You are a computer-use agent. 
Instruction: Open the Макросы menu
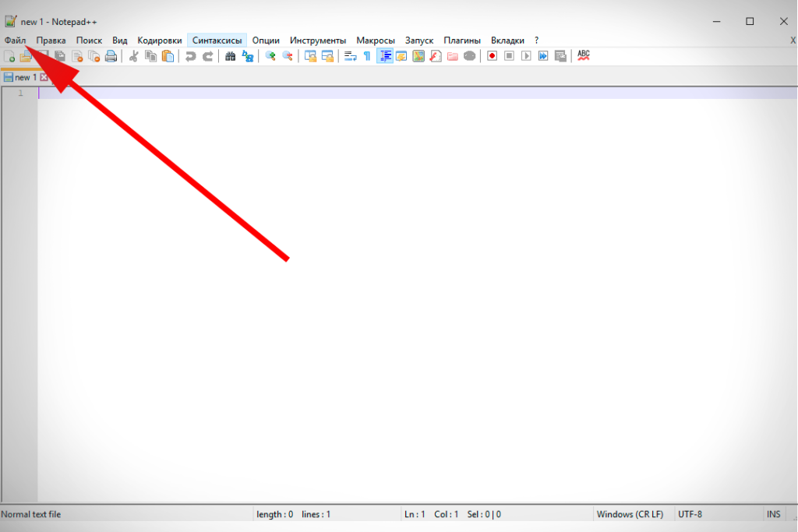click(376, 41)
